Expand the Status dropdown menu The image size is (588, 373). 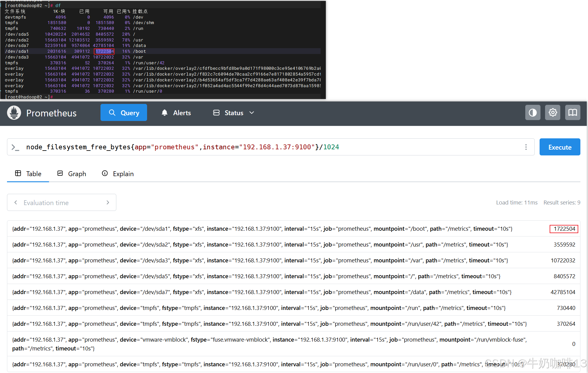click(x=234, y=113)
